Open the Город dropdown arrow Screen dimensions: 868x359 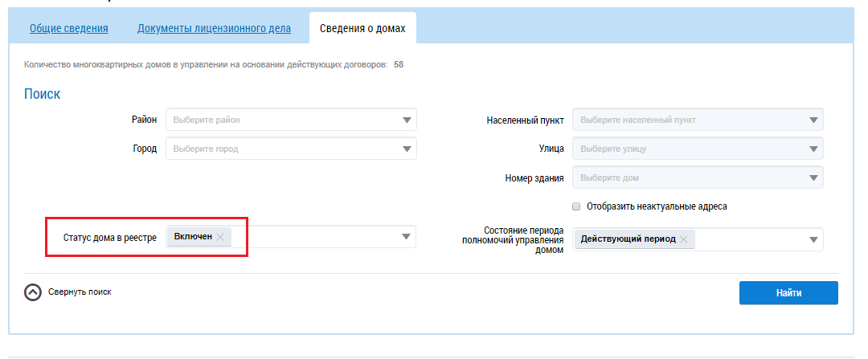pos(407,149)
